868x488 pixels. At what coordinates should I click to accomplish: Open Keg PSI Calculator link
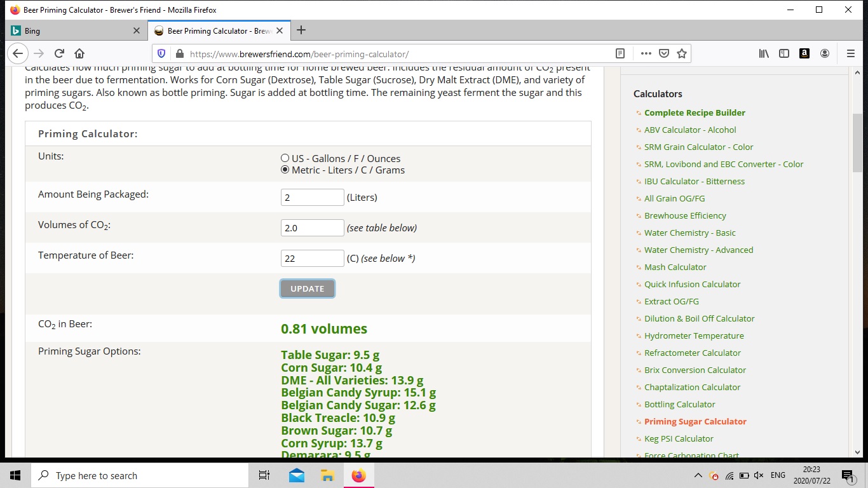(679, 438)
